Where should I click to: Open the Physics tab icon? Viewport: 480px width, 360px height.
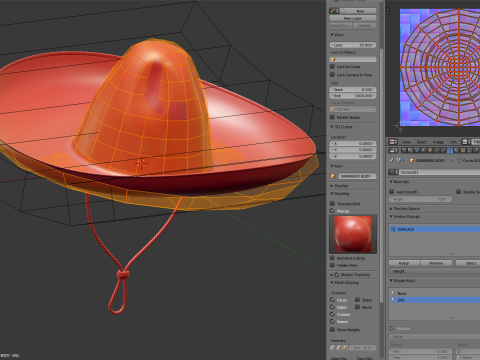click(476, 150)
